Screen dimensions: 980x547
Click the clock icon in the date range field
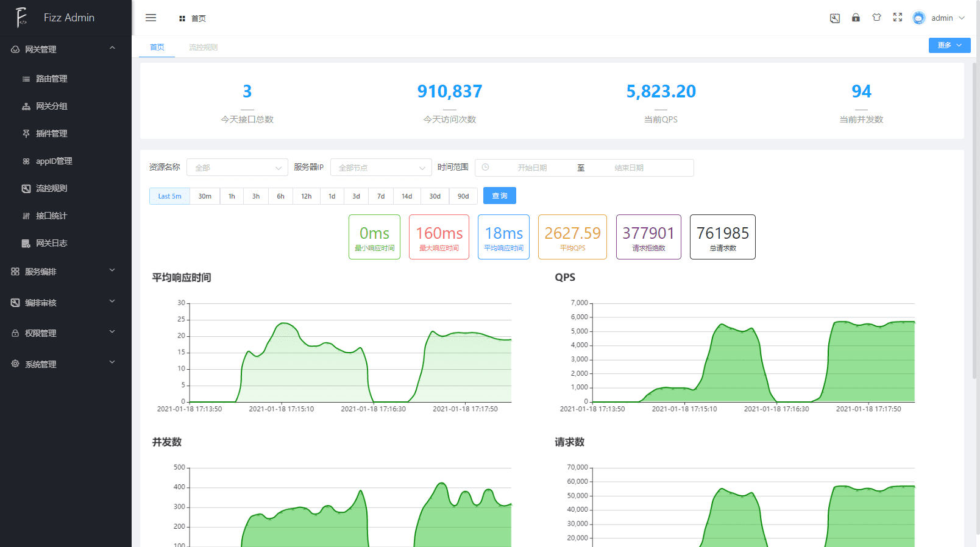[486, 167]
